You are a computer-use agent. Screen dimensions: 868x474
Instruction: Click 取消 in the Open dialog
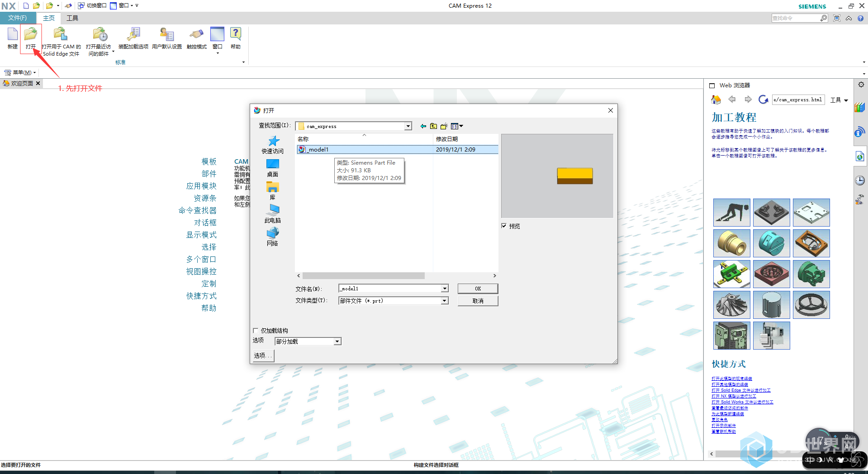(478, 301)
